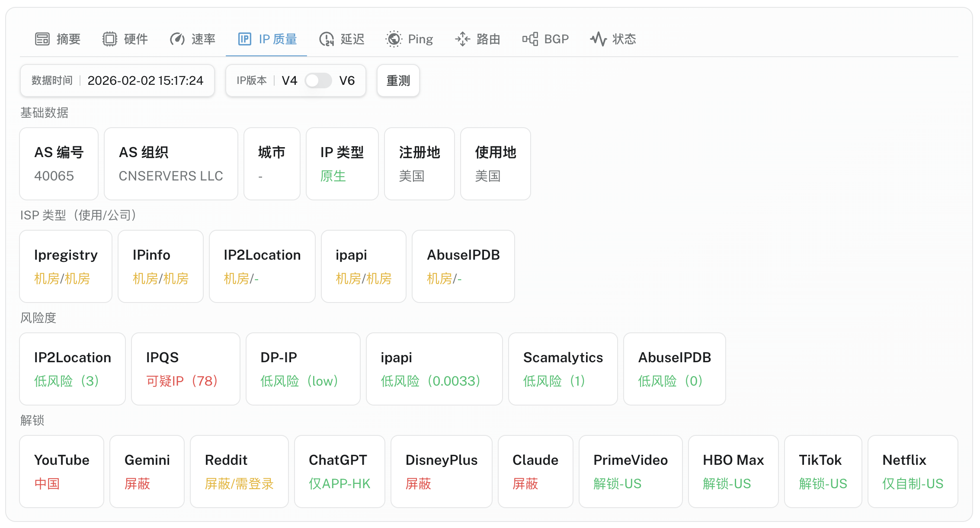Viewport: 980px width, 528px height.
Task: Select the V4 label option
Action: [289, 80]
